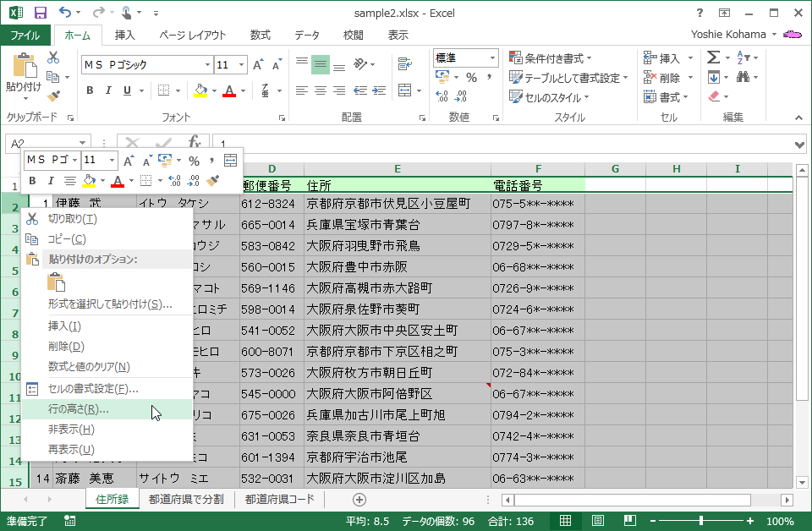Toggle Underline in the ribbon font group
Viewport: 812px width, 531px height.
coord(127,90)
